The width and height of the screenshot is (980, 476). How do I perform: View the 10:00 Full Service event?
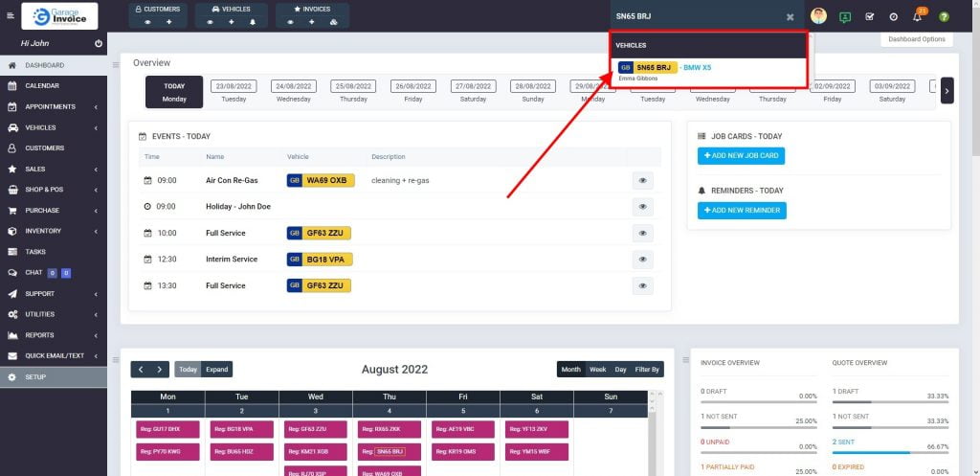coord(642,233)
